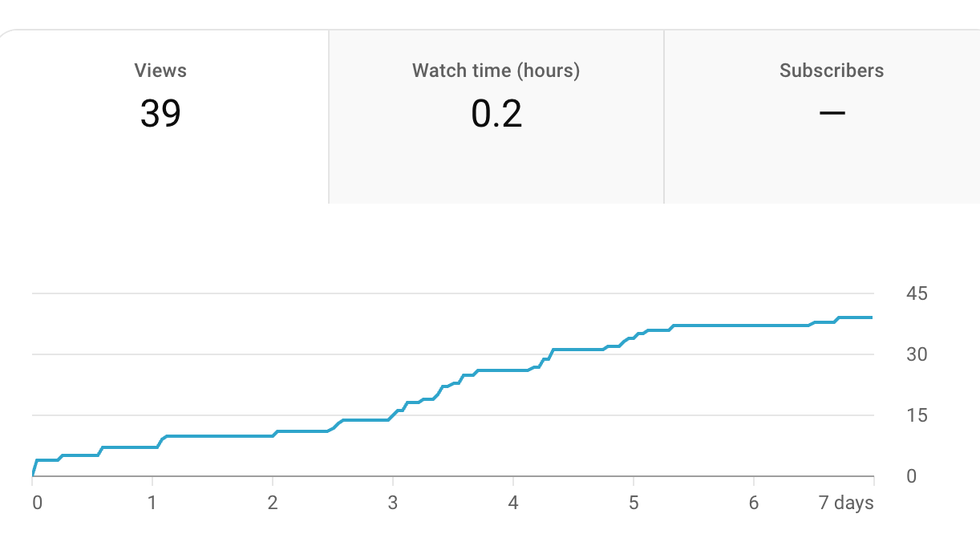Click the day 4 horizontal axis label

click(x=513, y=504)
